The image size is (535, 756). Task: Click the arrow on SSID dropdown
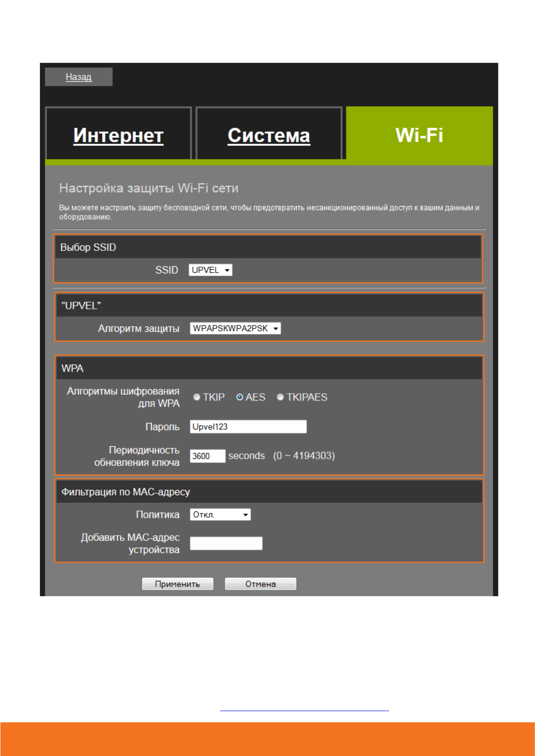pyautogui.click(x=227, y=270)
